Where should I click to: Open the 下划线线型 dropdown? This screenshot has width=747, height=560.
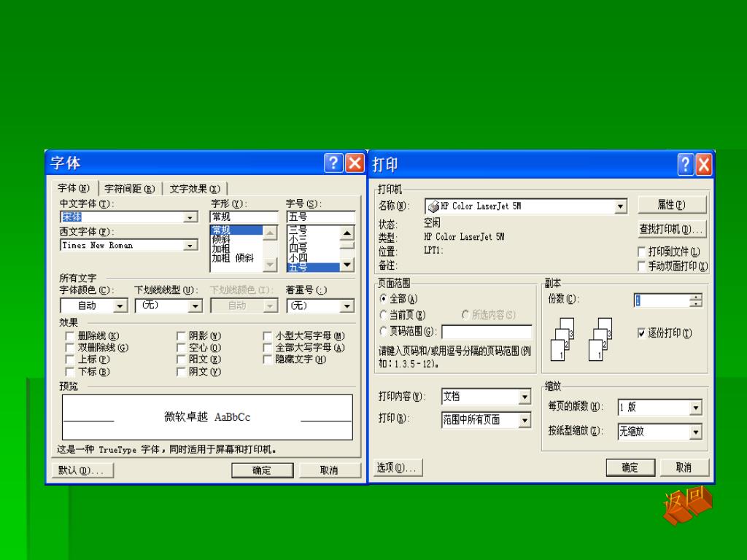(196, 306)
